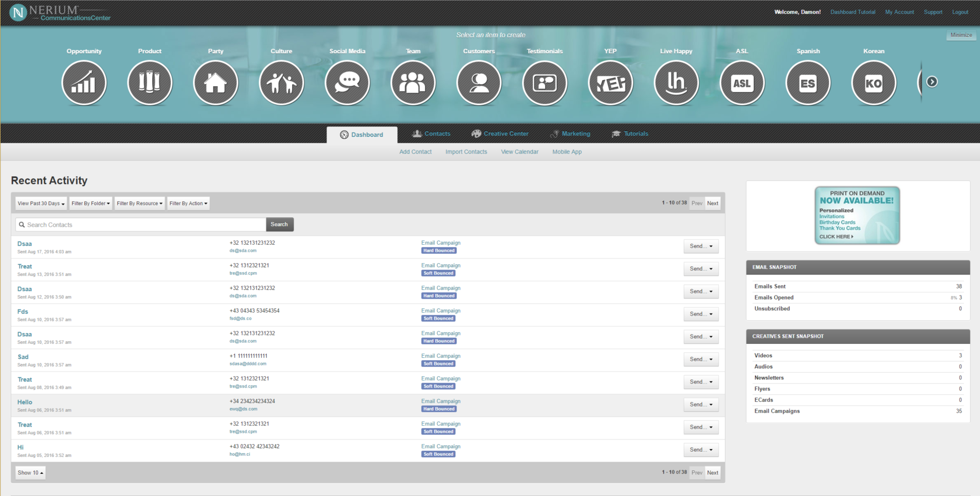This screenshot has width=980, height=496.
Task: Switch to the Tutorials tab
Action: click(x=630, y=134)
